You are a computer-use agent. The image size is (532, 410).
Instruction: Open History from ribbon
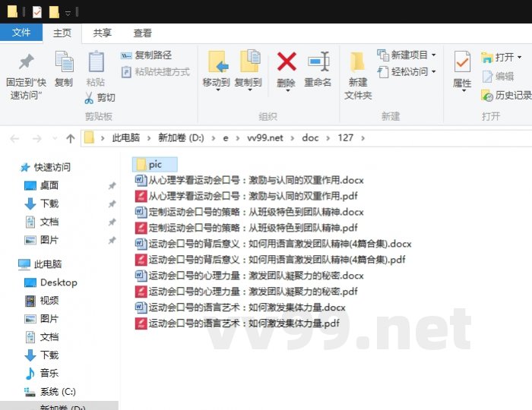(x=506, y=96)
